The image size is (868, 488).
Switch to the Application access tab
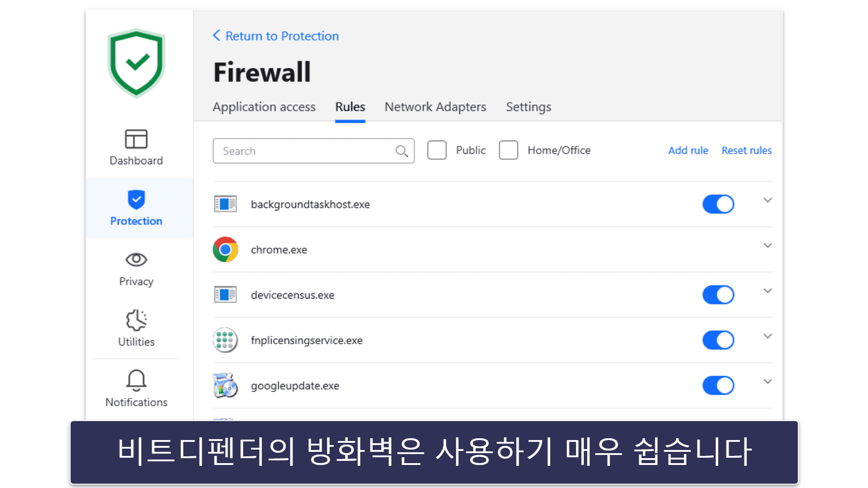(264, 107)
